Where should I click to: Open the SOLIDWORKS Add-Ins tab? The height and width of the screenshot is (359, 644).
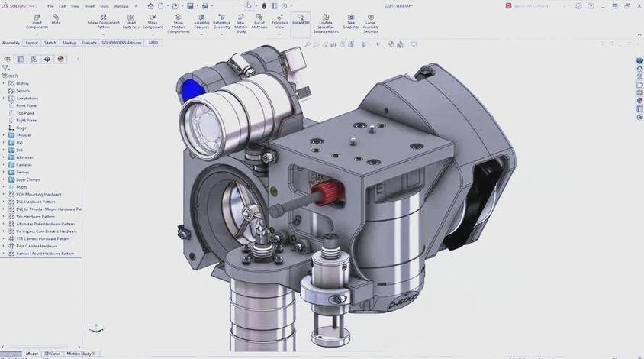coord(121,43)
